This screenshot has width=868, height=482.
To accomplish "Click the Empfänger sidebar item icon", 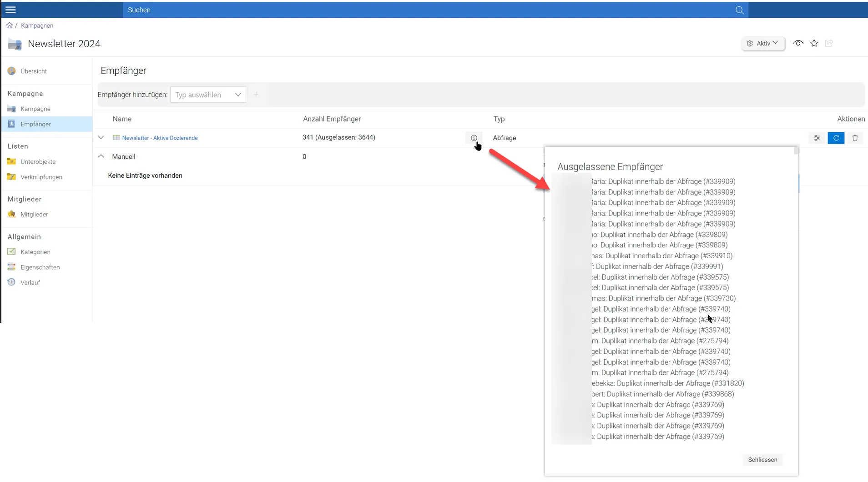I will (x=11, y=124).
